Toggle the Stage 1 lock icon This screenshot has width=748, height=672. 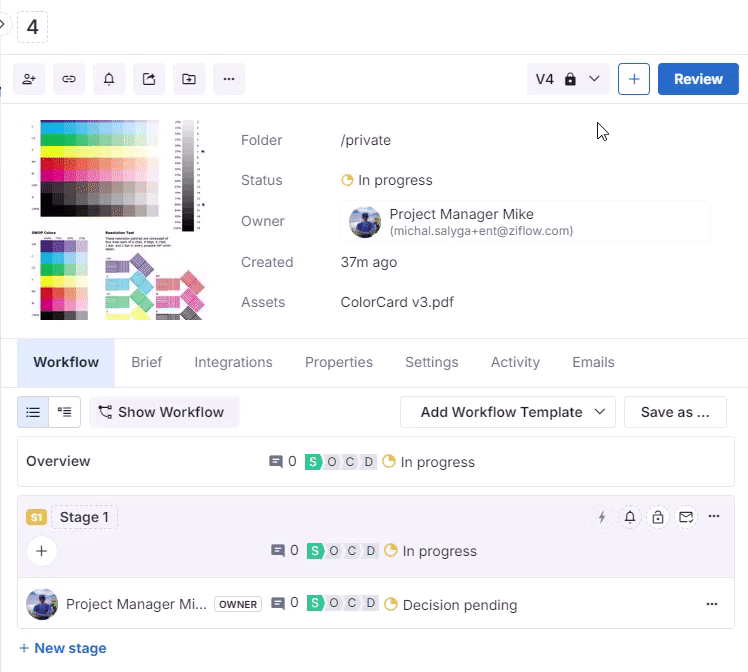[x=658, y=517]
